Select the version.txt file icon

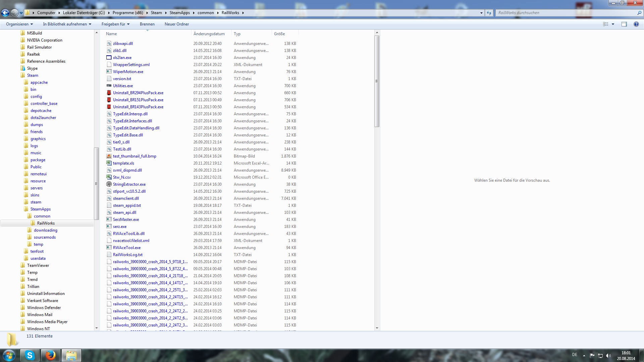point(109,79)
